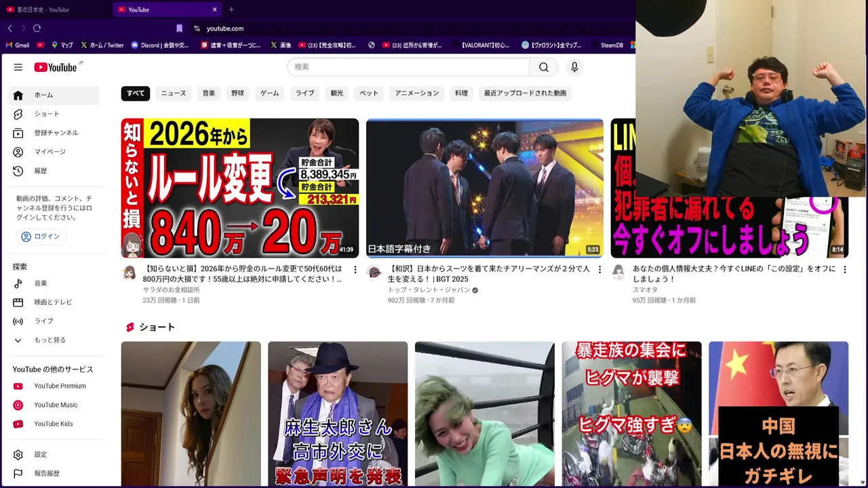This screenshot has height=488, width=868.
Task: Switch to the 影の日本史 - YouTube browser tab
Action: [x=54, y=9]
